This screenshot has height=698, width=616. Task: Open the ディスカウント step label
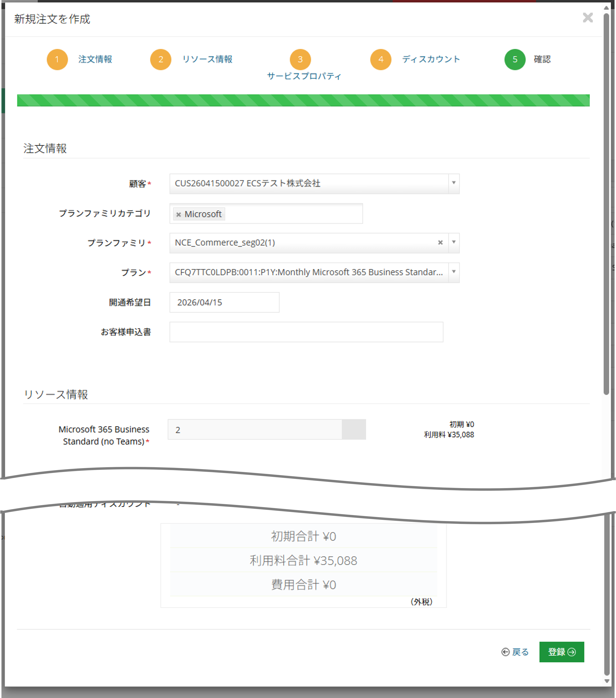tap(431, 59)
